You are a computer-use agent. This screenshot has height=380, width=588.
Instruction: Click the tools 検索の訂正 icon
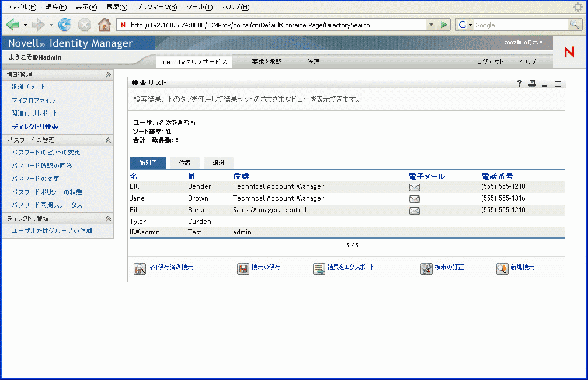tap(426, 268)
